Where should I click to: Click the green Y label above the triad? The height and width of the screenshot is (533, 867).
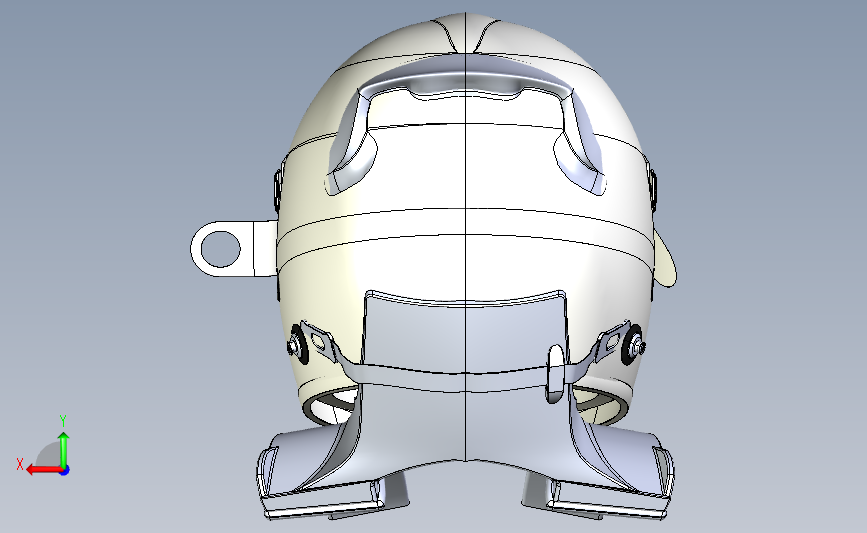tap(63, 421)
